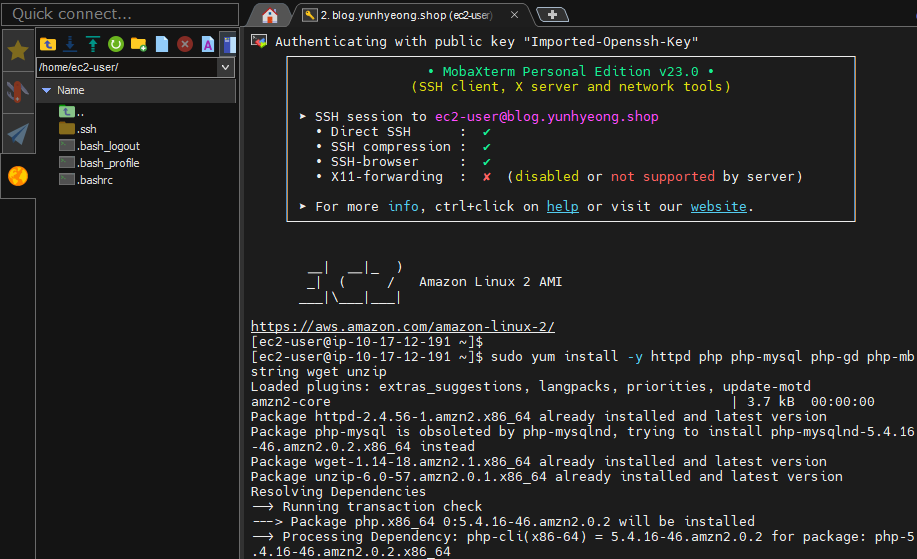Click the aws.amazon.com/amazon-linux-2 URL

click(x=402, y=326)
